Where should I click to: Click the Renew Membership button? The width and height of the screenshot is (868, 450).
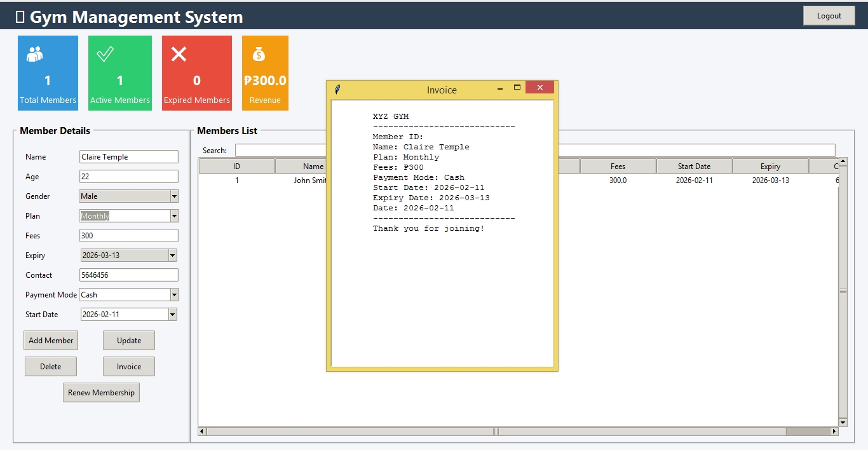[x=101, y=393]
